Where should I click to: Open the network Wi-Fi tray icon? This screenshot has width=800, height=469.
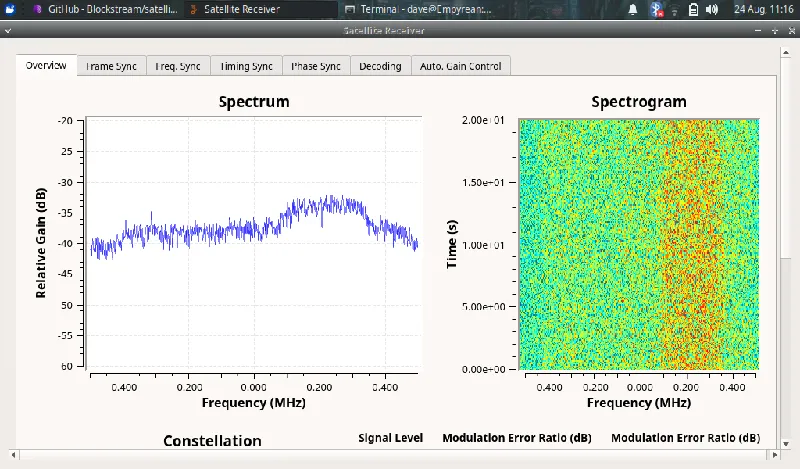click(674, 10)
